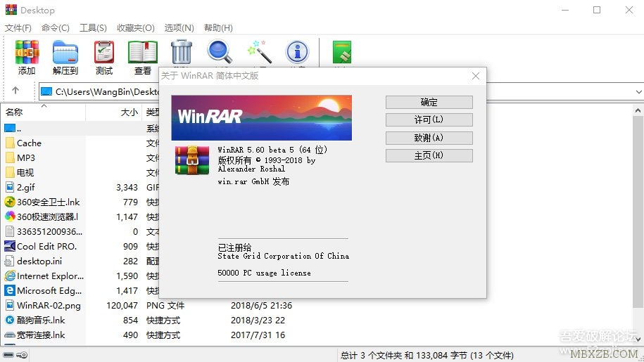The height and width of the screenshot is (362, 644).
Task: Click the Info toolbar icon
Action: (x=297, y=52)
